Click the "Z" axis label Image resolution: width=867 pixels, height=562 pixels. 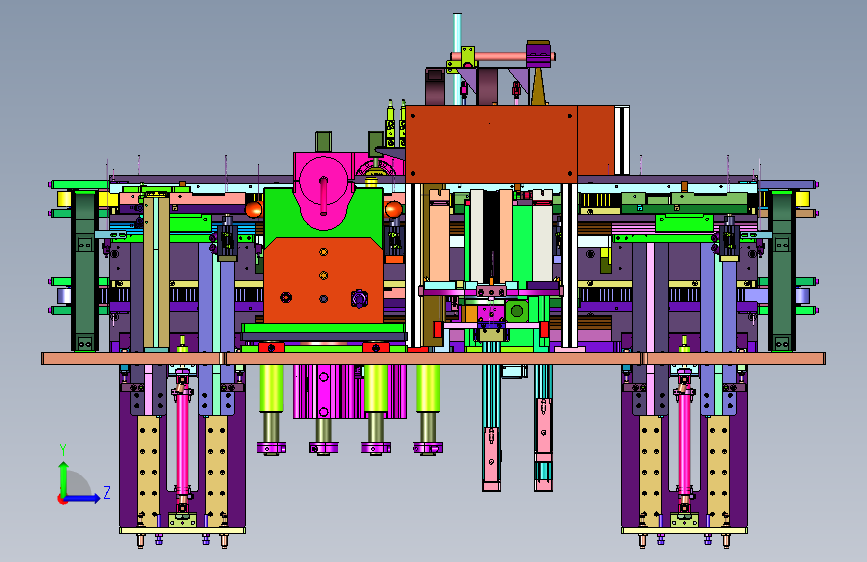(107, 492)
